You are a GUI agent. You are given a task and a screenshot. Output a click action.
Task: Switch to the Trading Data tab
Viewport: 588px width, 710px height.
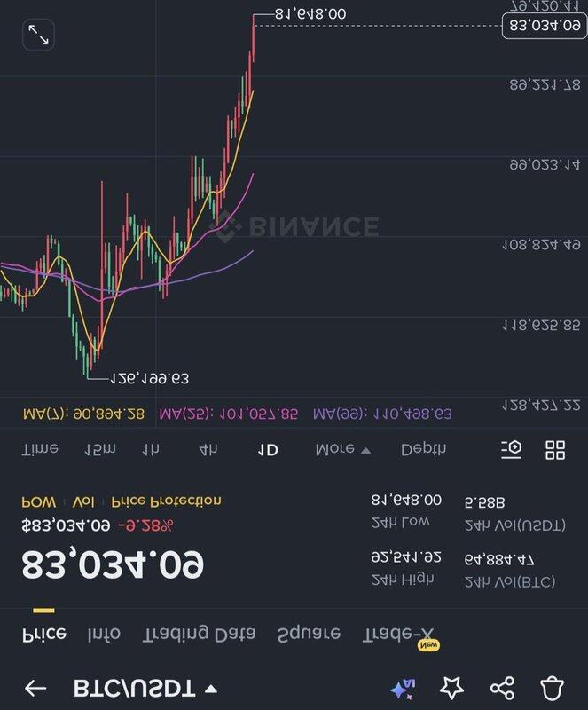click(200, 634)
